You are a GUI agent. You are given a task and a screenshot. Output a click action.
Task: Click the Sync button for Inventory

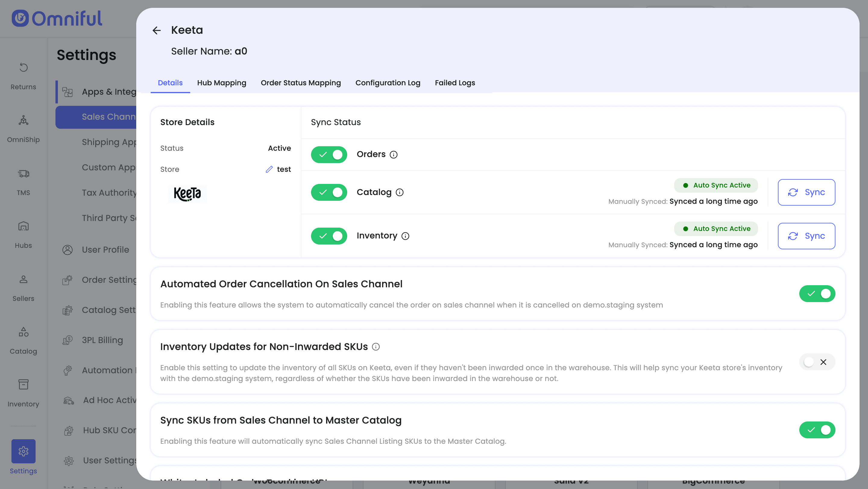point(806,236)
